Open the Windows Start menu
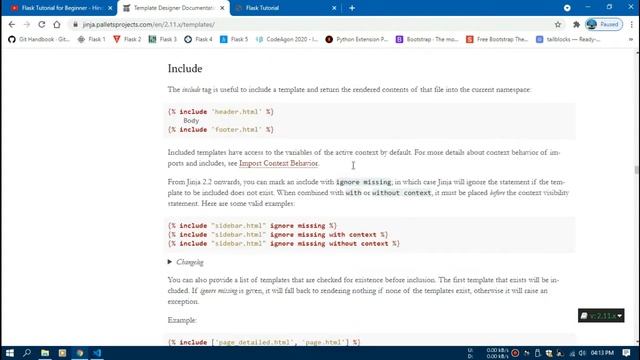 (x=10, y=353)
